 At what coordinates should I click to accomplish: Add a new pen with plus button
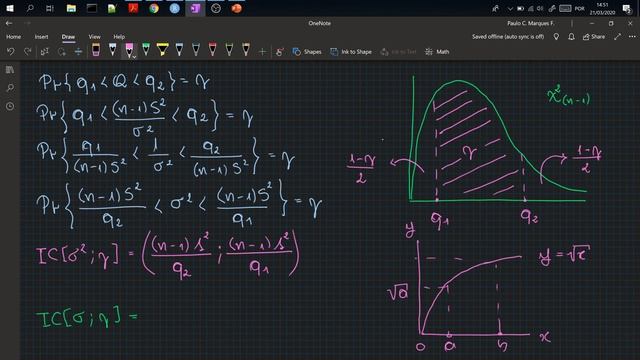point(262,51)
